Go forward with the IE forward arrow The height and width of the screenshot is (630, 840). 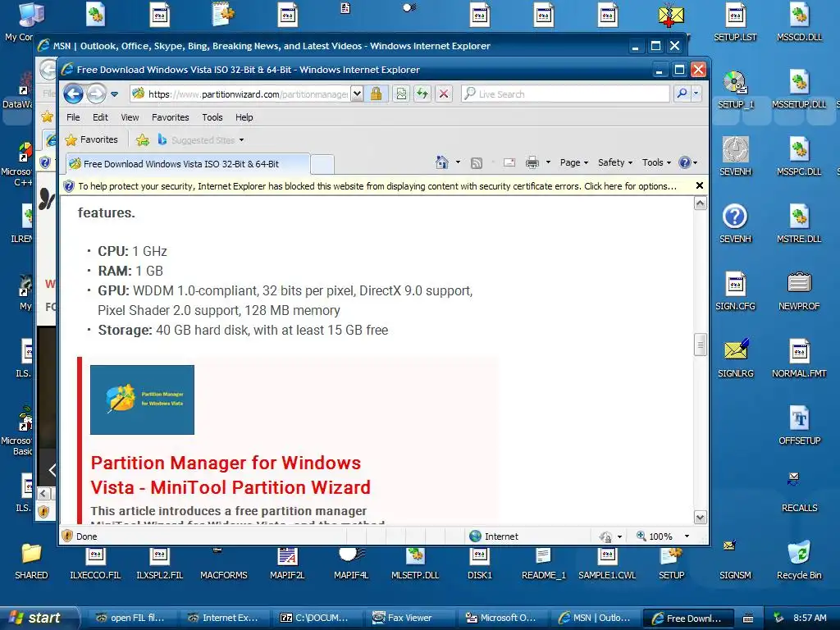(97, 94)
